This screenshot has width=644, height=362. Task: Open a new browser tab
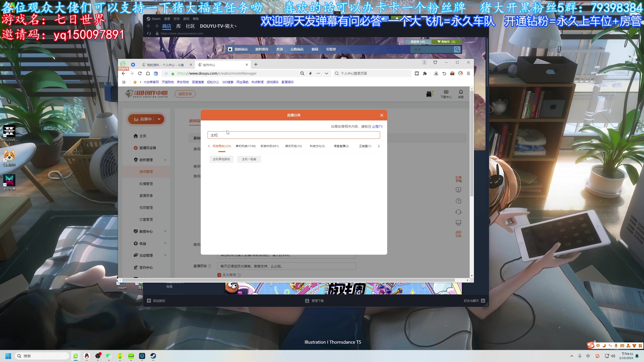point(256,65)
